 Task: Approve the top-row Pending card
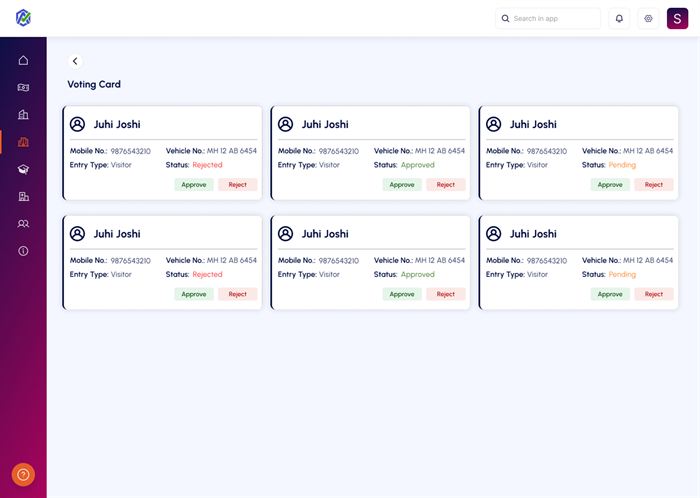pyautogui.click(x=610, y=185)
